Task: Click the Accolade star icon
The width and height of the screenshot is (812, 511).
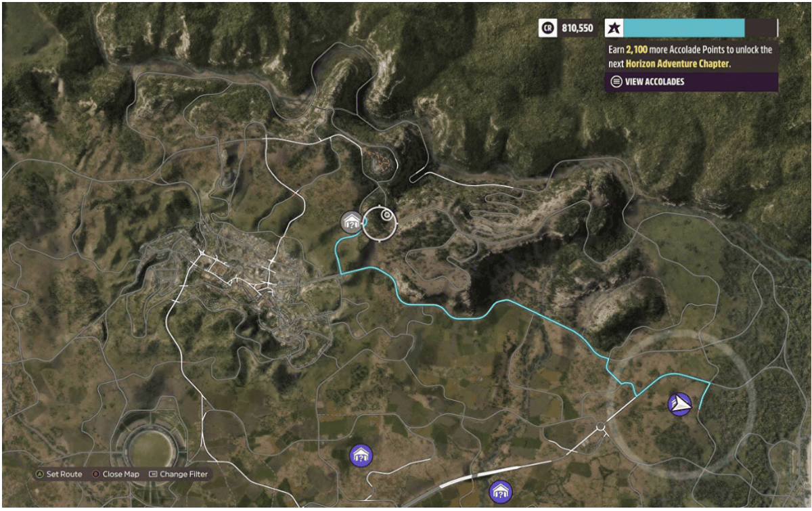Action: point(614,28)
